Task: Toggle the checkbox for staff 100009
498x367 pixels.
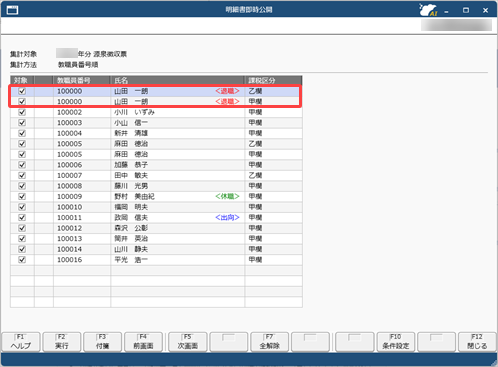Action: click(22, 197)
